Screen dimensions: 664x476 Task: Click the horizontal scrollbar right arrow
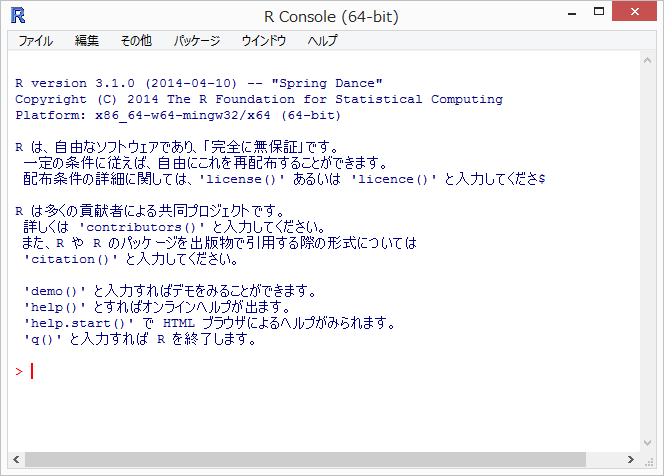[x=630, y=459]
